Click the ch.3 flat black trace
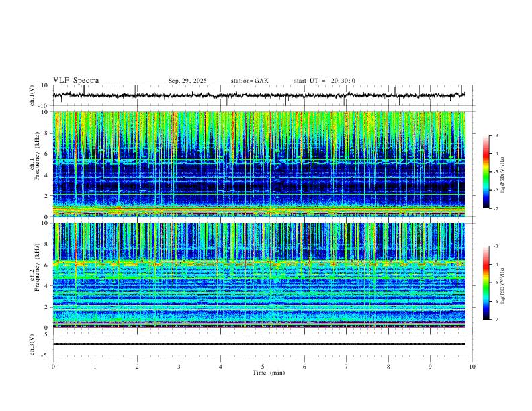 (x=259, y=344)
